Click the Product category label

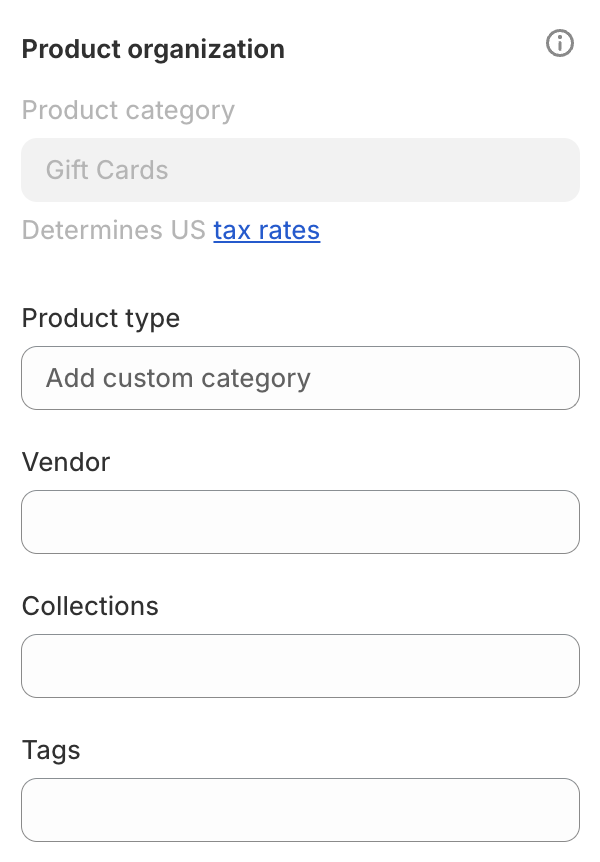pyautogui.click(x=128, y=110)
